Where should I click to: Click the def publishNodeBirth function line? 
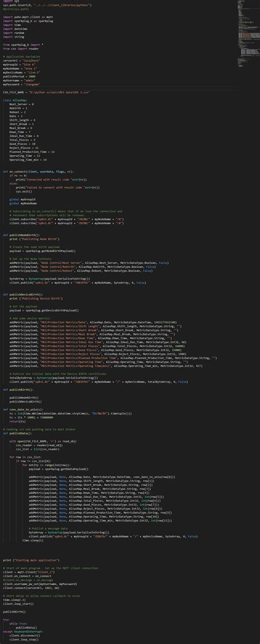tap(21, 235)
